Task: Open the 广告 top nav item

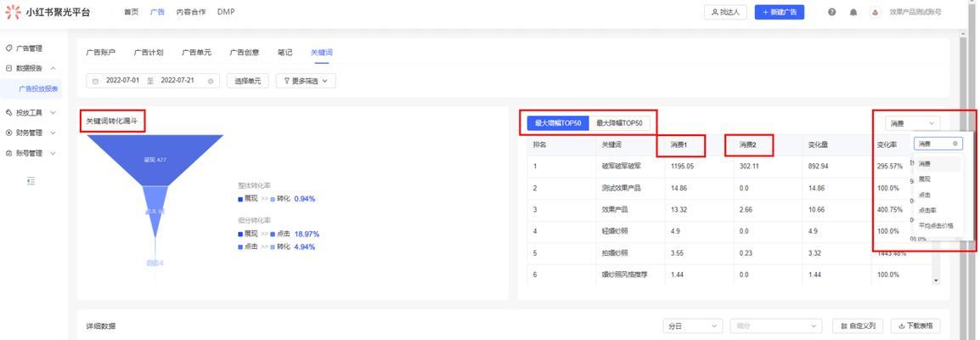Action: click(157, 12)
